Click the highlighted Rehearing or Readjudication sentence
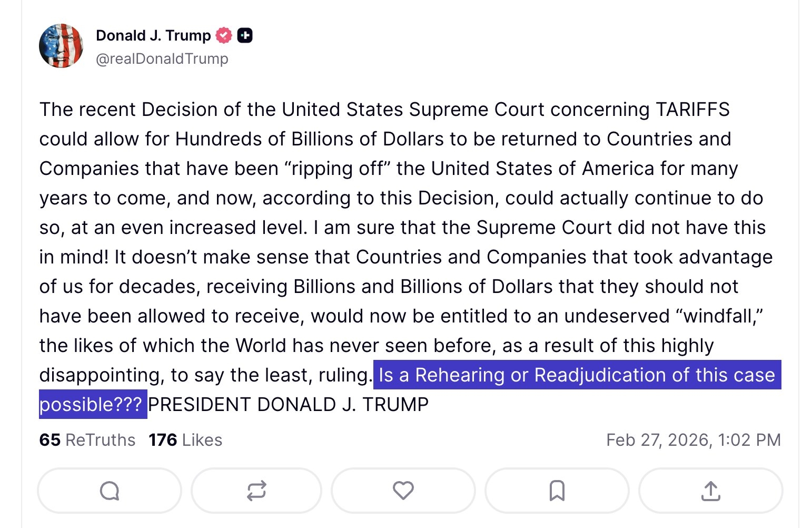The height and width of the screenshot is (528, 812). point(577,375)
